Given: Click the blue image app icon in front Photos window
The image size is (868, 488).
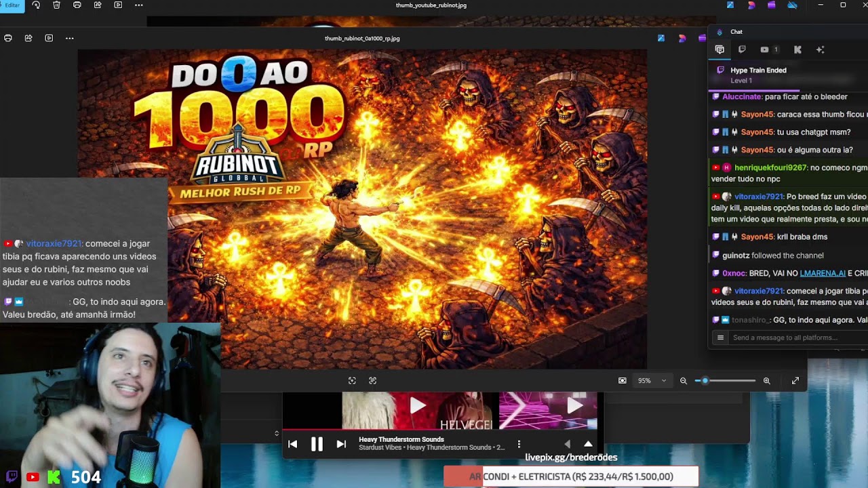Looking at the screenshot, I should tap(661, 39).
